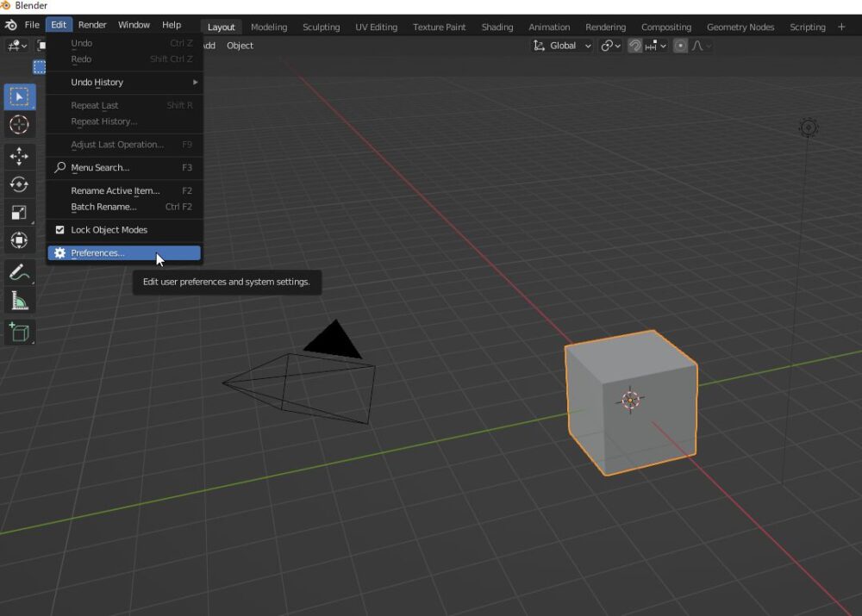The height and width of the screenshot is (616, 862).
Task: Activate the Move tool
Action: [x=20, y=157]
